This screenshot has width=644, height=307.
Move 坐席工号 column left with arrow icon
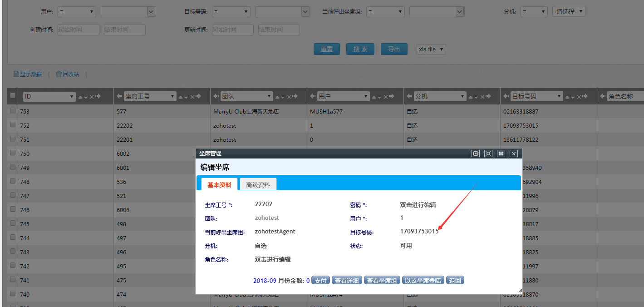tap(120, 96)
